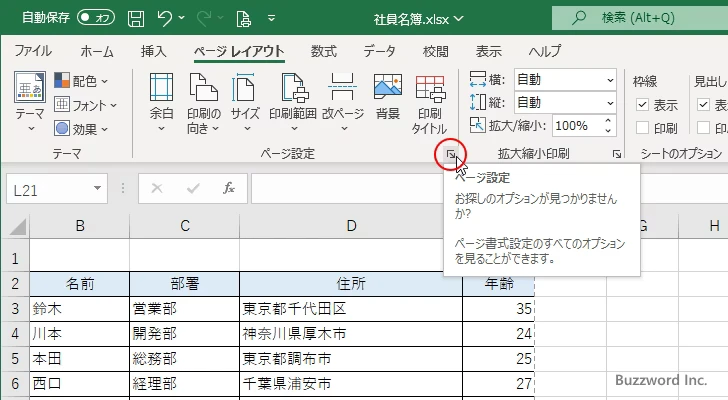
Task: Switch to the ホーム tab
Action: (x=96, y=51)
